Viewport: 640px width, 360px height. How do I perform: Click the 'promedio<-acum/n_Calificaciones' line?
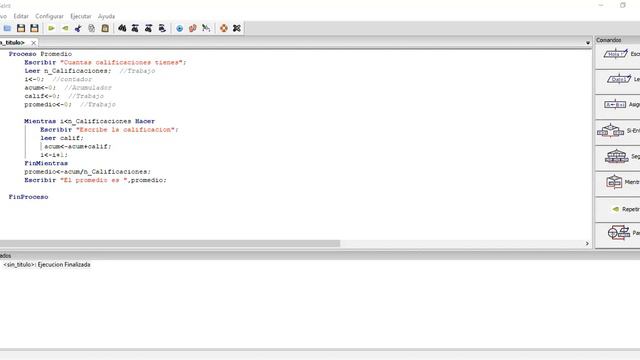pyautogui.click(x=87, y=172)
